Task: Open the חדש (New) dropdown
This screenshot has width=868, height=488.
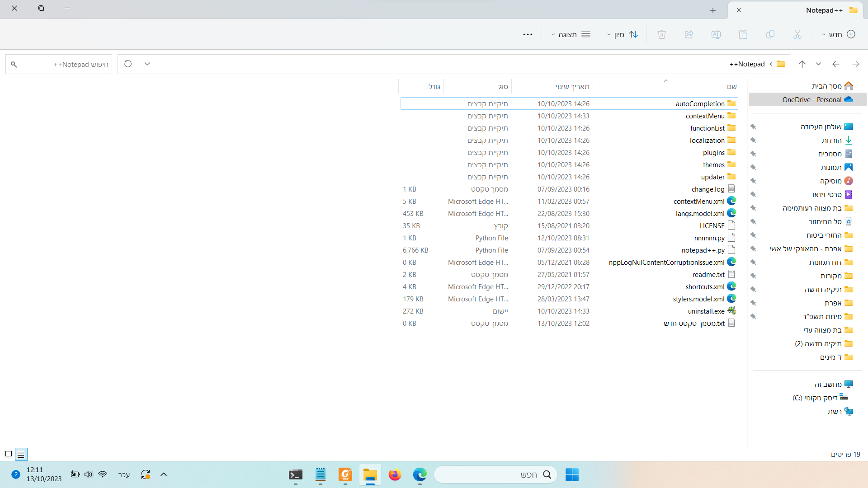Action: (839, 34)
